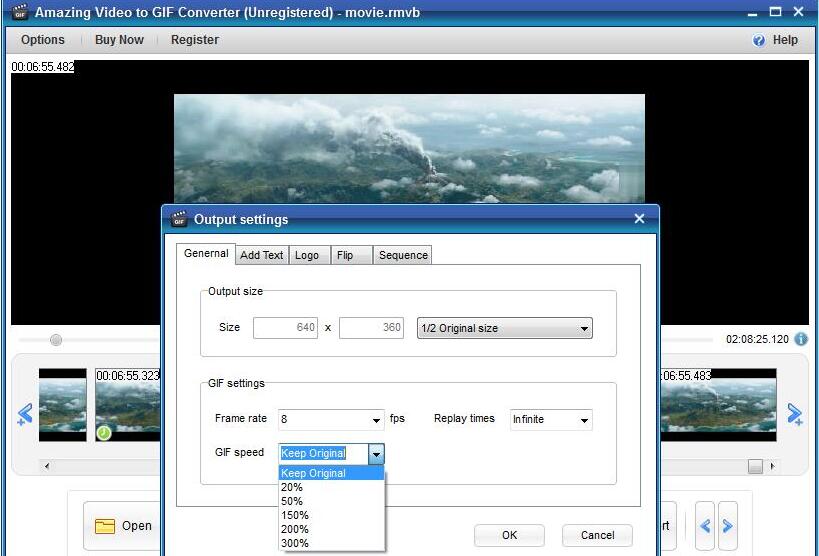Screen dimensions: 819x556
Task: Collapse the GIF speed dropdown arrow
Action: pyautogui.click(x=376, y=454)
